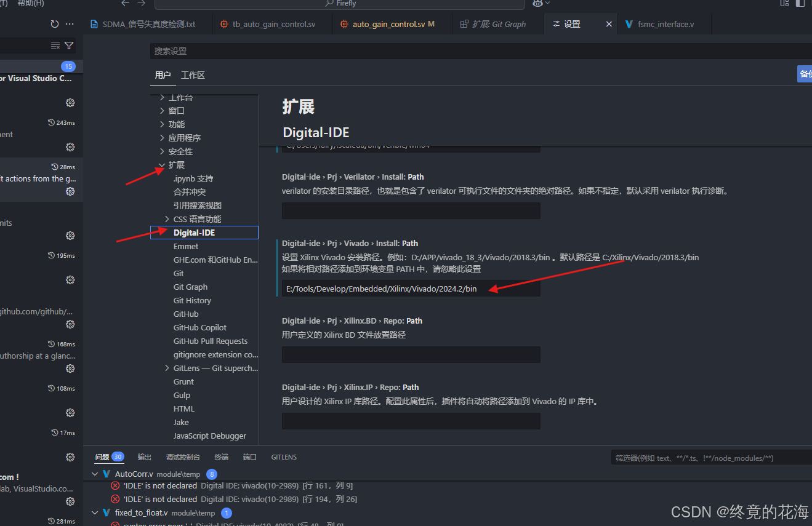Open the 端口 ports panel tab
812x526 pixels.
click(250, 457)
